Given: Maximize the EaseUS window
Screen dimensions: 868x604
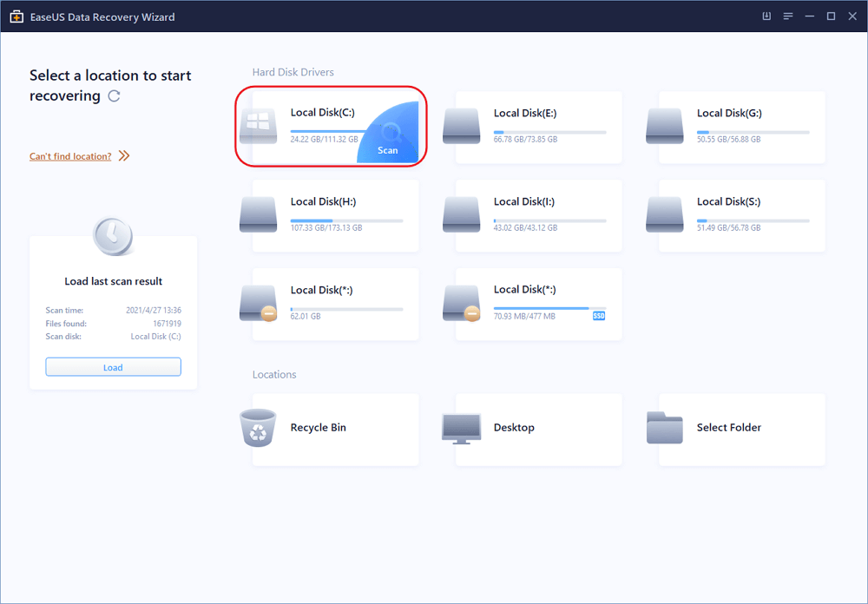Looking at the screenshot, I should (x=831, y=16).
